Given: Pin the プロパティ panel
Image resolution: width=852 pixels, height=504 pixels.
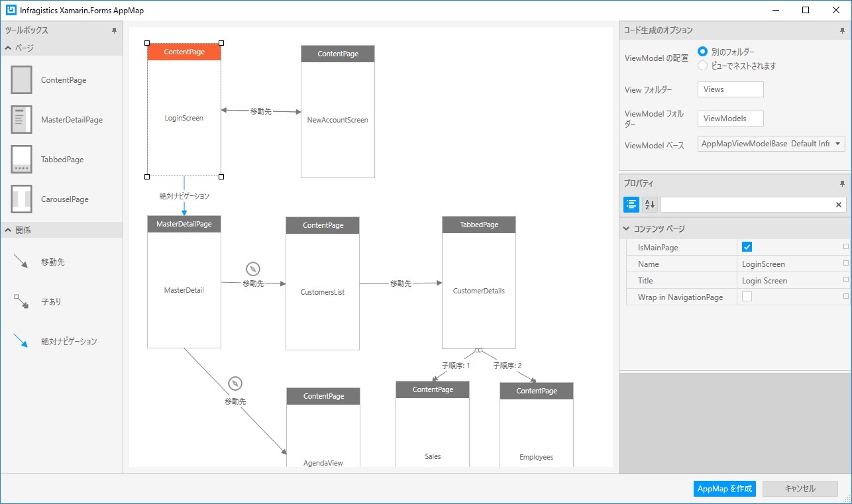Looking at the screenshot, I should [x=842, y=183].
